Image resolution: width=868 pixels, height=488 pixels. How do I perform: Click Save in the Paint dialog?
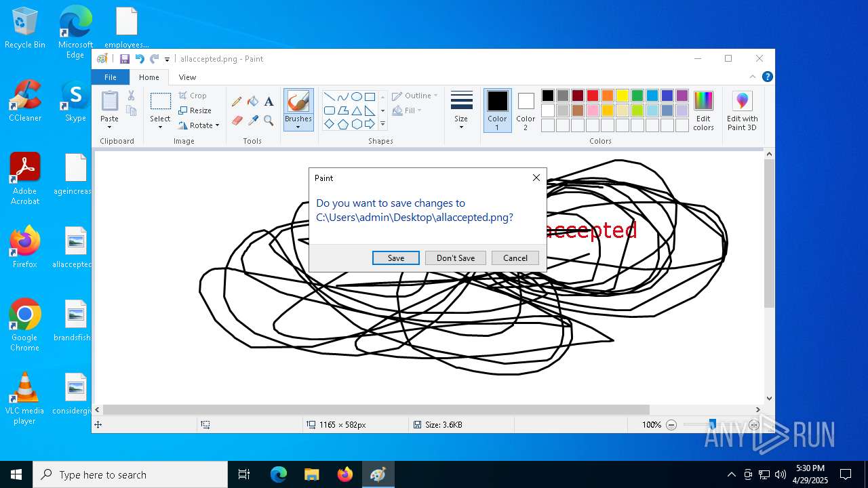pos(395,258)
